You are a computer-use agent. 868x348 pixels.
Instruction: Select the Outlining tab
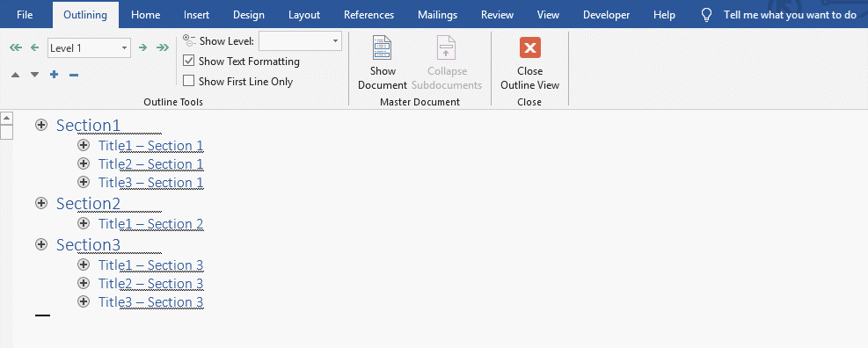click(x=85, y=15)
